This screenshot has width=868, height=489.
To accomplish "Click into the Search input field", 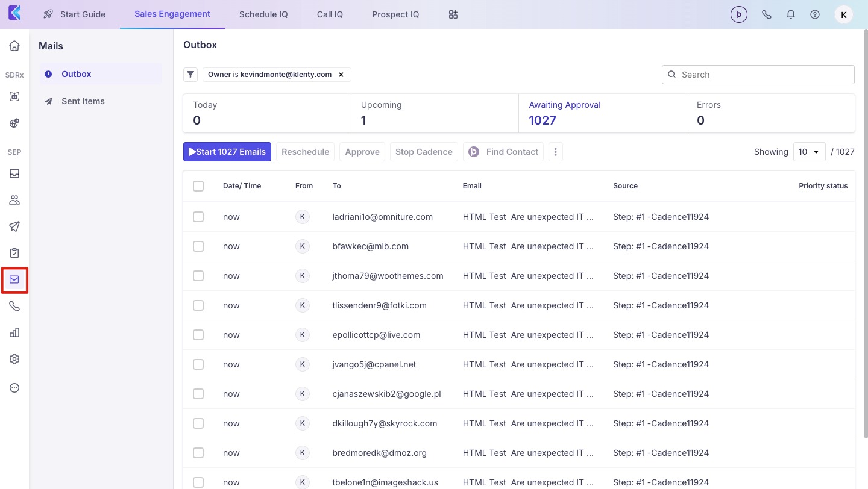I will tap(764, 75).
